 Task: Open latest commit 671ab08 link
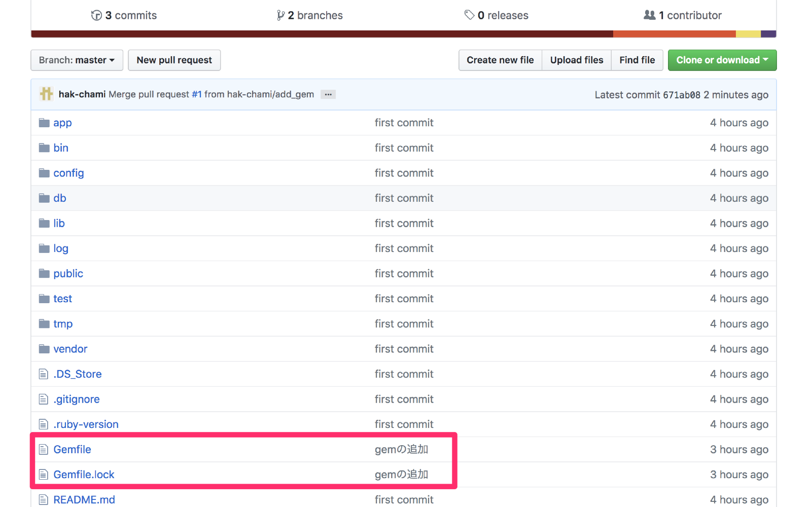click(x=682, y=95)
